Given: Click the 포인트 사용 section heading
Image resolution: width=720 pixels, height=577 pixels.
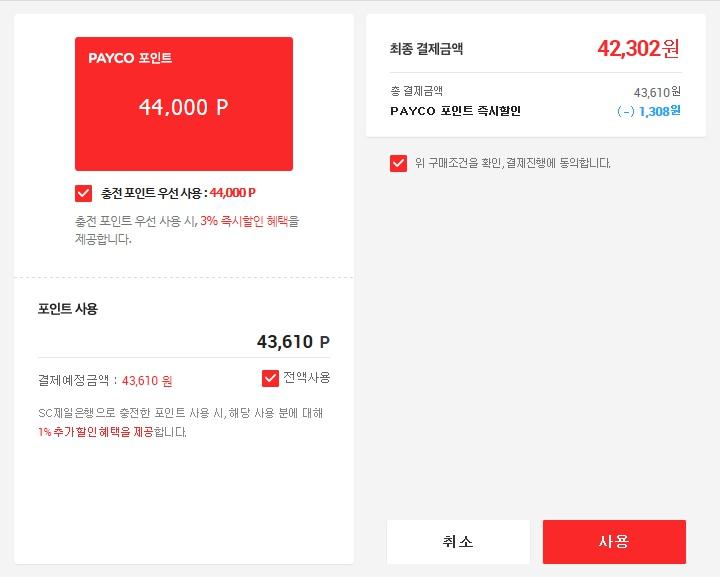Looking at the screenshot, I should 68,309.
